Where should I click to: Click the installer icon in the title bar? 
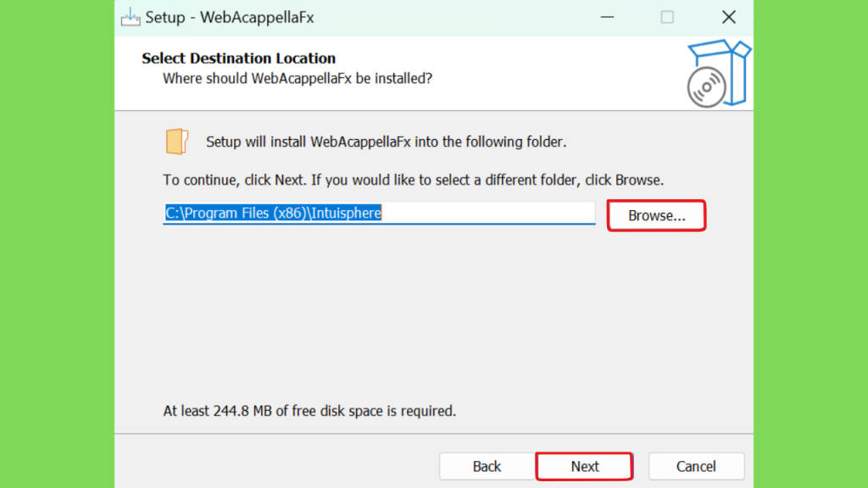coord(131,17)
